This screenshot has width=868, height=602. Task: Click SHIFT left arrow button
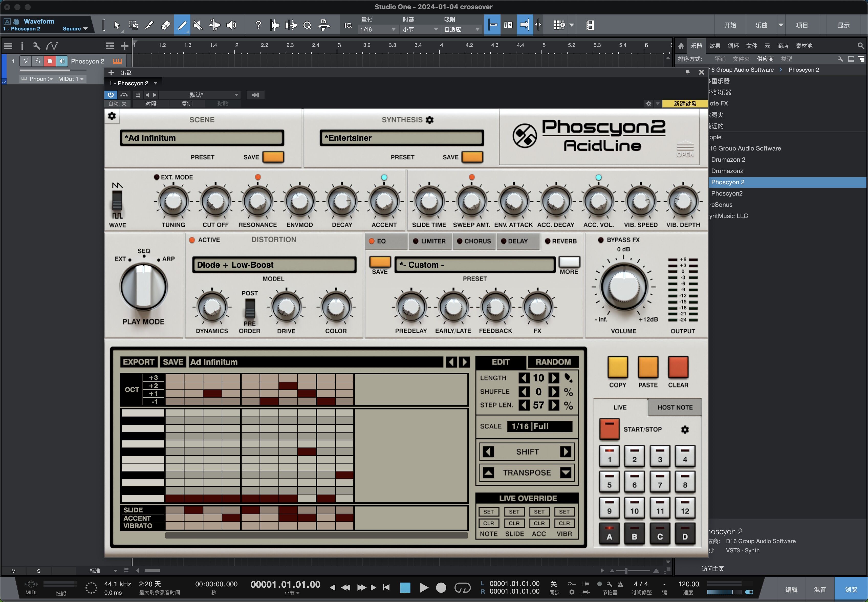488,451
